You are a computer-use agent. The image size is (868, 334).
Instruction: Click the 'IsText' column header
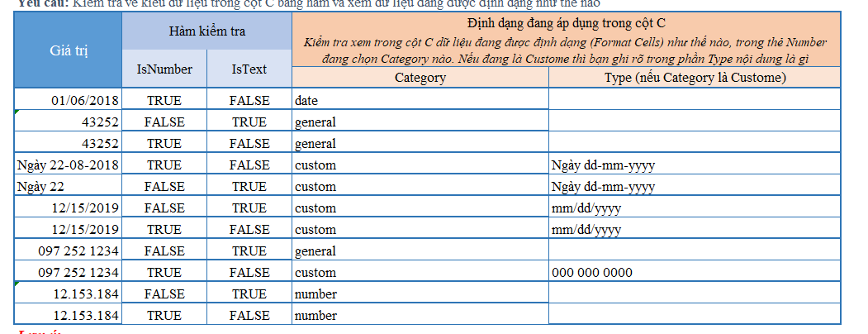coord(249,69)
